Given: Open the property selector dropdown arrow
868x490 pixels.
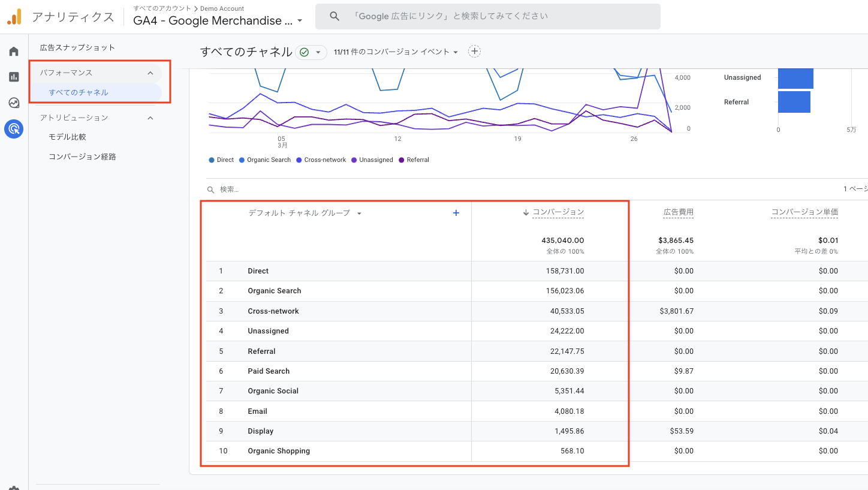Looking at the screenshot, I should coord(300,21).
